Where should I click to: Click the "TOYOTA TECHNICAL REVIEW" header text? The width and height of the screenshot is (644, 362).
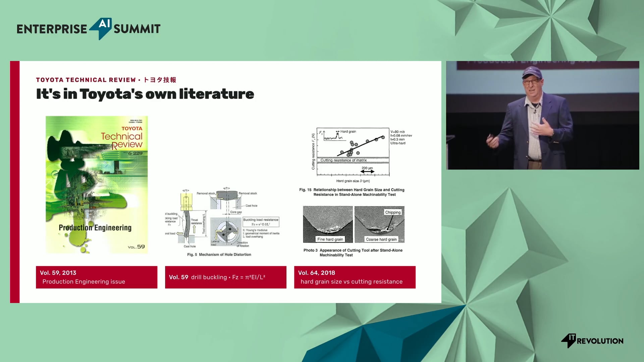(x=86, y=80)
